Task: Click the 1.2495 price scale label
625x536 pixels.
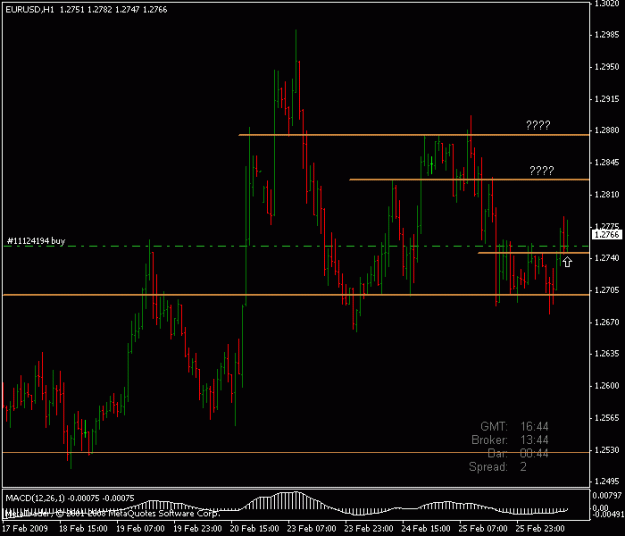Action: click(607, 481)
